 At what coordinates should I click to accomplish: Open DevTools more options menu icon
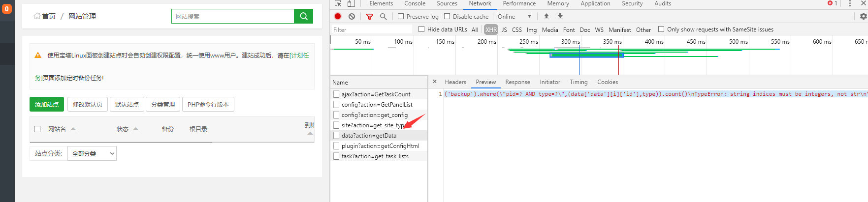tap(850, 3)
